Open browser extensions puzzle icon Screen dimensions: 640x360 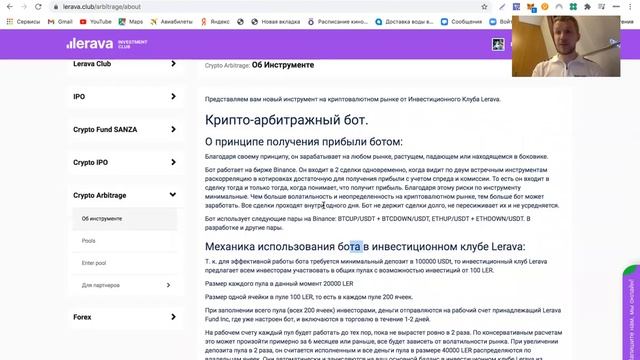[x=587, y=7]
